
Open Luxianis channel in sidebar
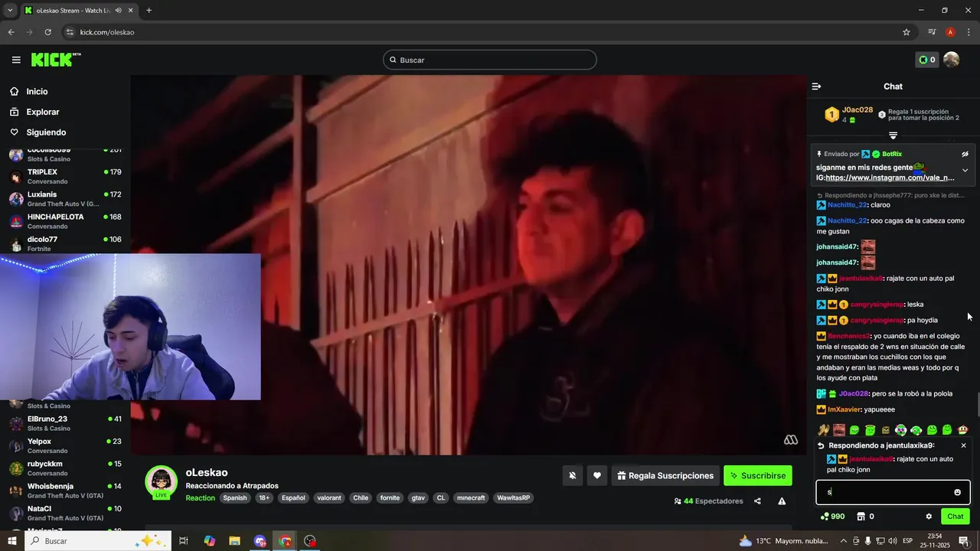coord(65,199)
